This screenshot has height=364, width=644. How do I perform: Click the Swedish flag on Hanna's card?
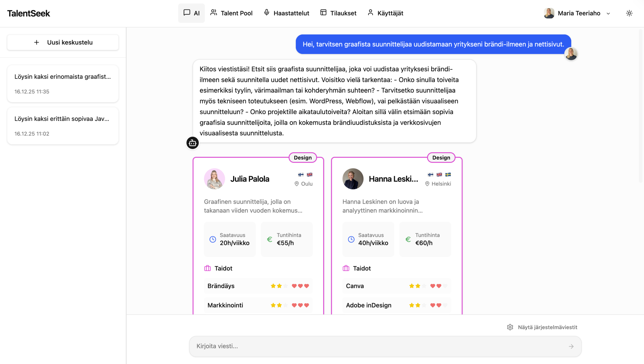click(448, 174)
